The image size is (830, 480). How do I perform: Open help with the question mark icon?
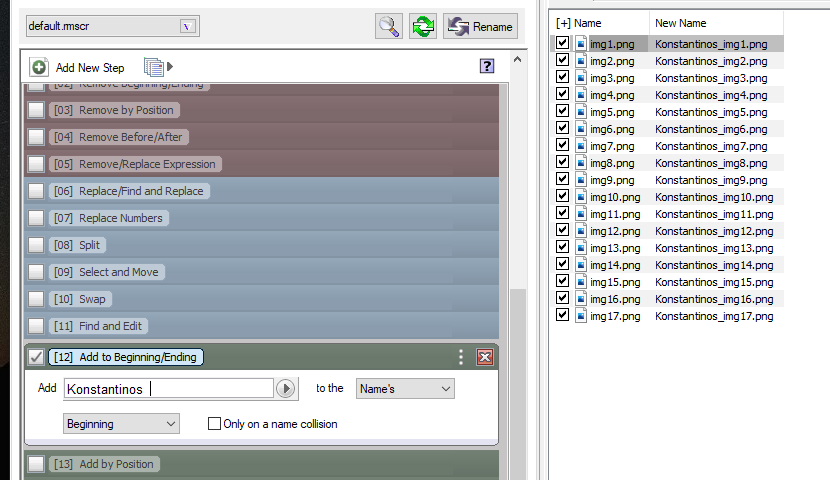click(487, 66)
